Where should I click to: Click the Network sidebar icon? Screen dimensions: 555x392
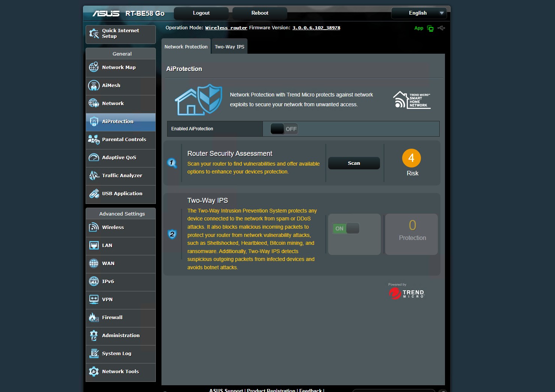pos(94,103)
